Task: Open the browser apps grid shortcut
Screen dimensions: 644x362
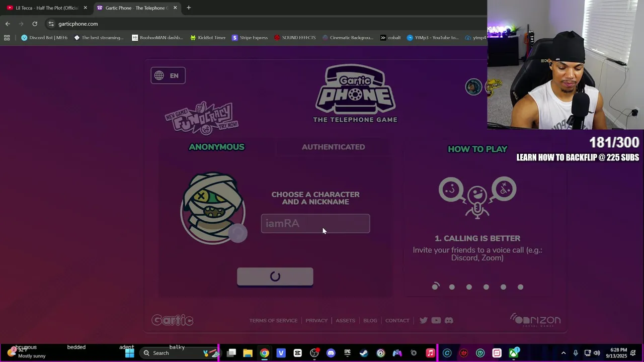Action: 7,38
